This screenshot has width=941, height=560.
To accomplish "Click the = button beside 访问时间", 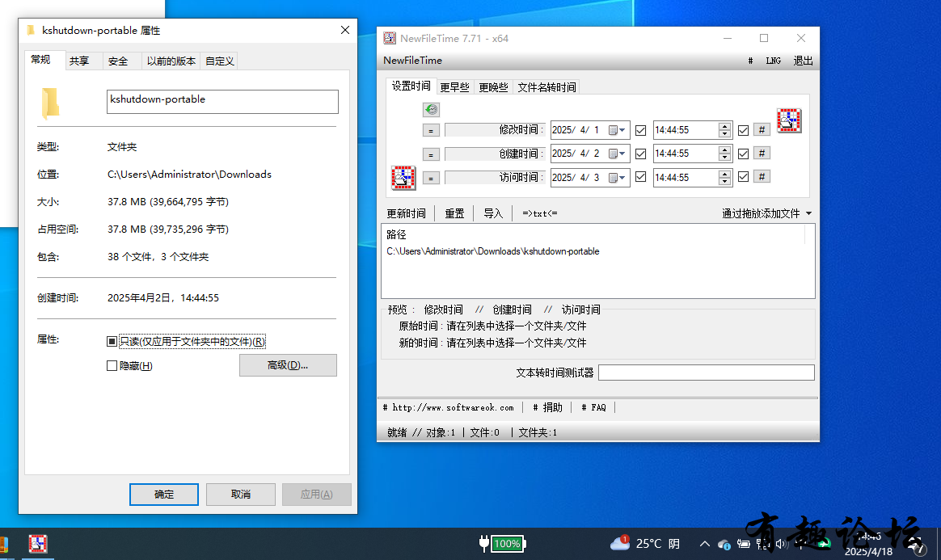I will tap(431, 178).
